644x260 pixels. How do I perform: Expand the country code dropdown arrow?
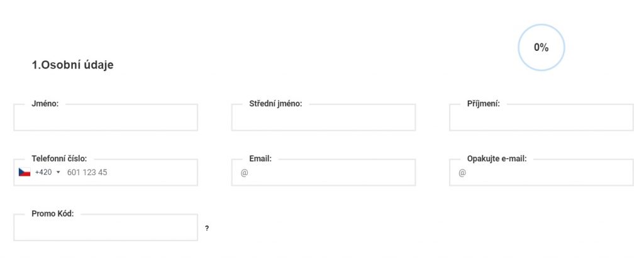58,172
